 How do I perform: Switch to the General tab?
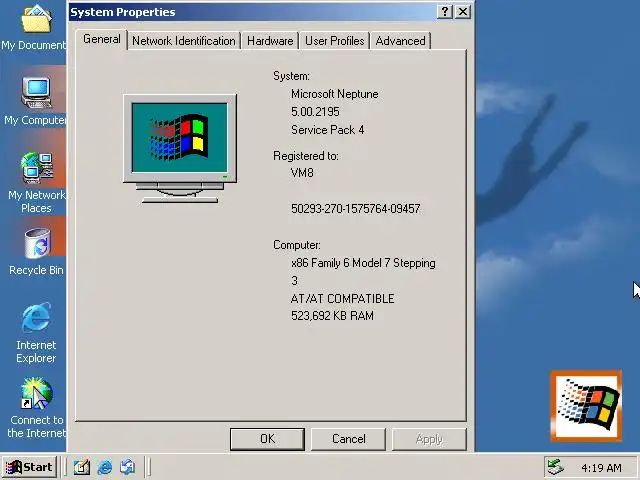coord(102,40)
